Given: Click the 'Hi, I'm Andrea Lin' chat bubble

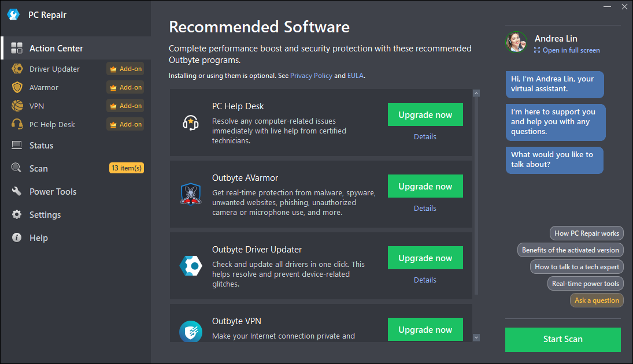Looking at the screenshot, I should pyautogui.click(x=555, y=84).
